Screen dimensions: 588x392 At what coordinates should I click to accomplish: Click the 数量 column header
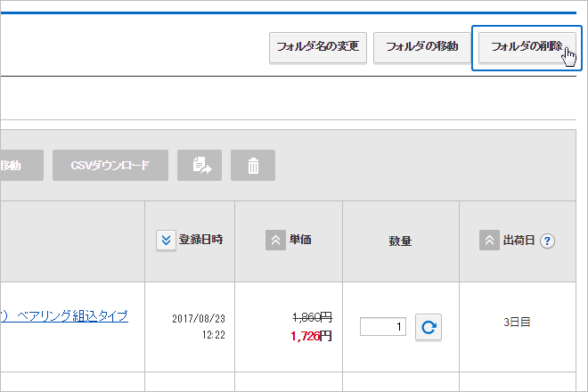(400, 241)
